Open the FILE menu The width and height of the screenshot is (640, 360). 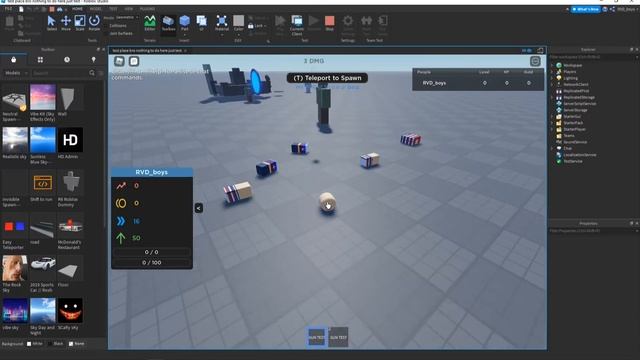pyautogui.click(x=8, y=9)
